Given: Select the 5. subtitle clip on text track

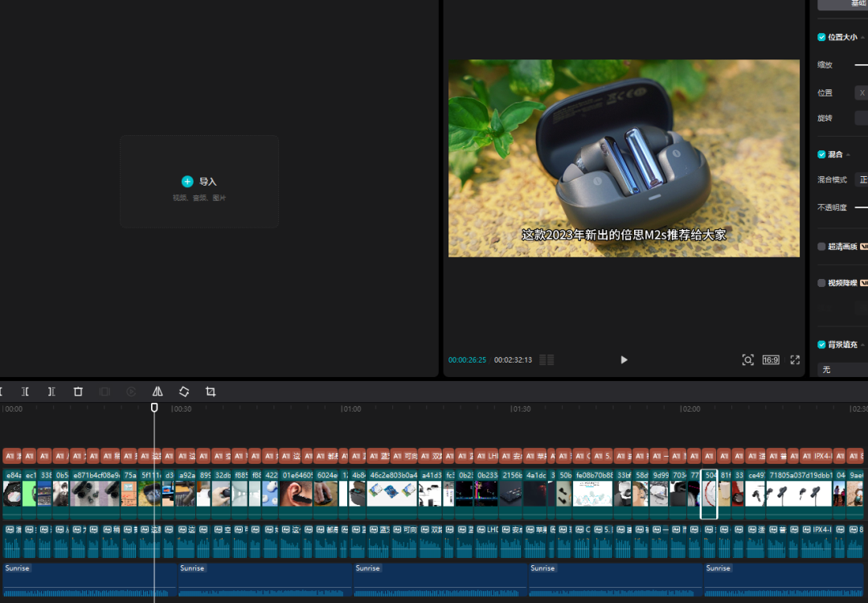Looking at the screenshot, I should click(x=602, y=456).
